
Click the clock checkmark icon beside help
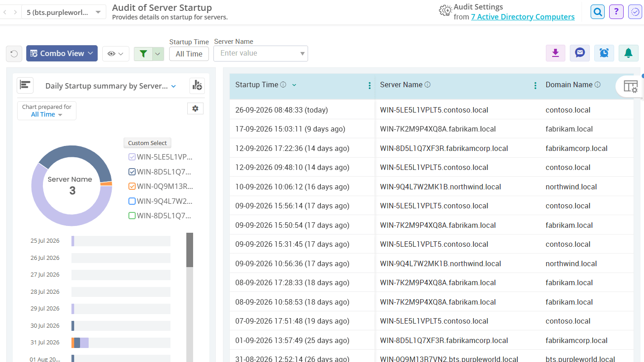pyautogui.click(x=635, y=12)
